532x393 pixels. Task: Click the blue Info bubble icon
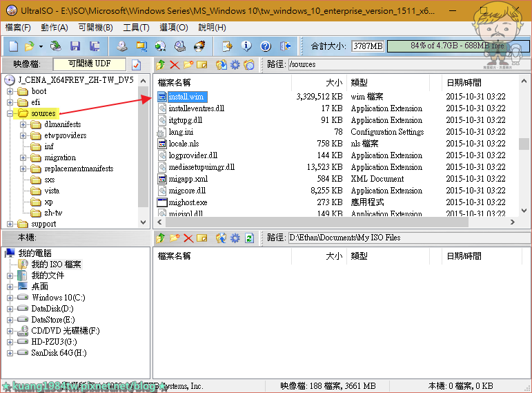point(246,46)
